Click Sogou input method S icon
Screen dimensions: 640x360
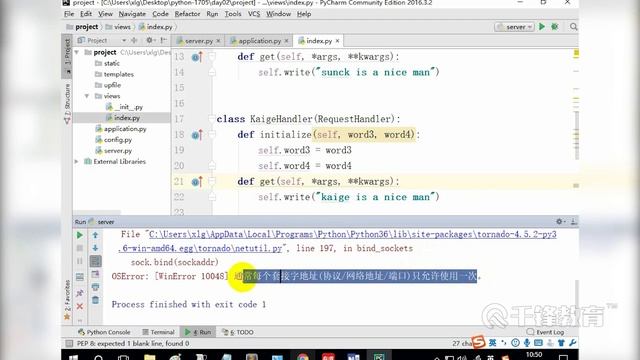pyautogui.click(x=479, y=342)
